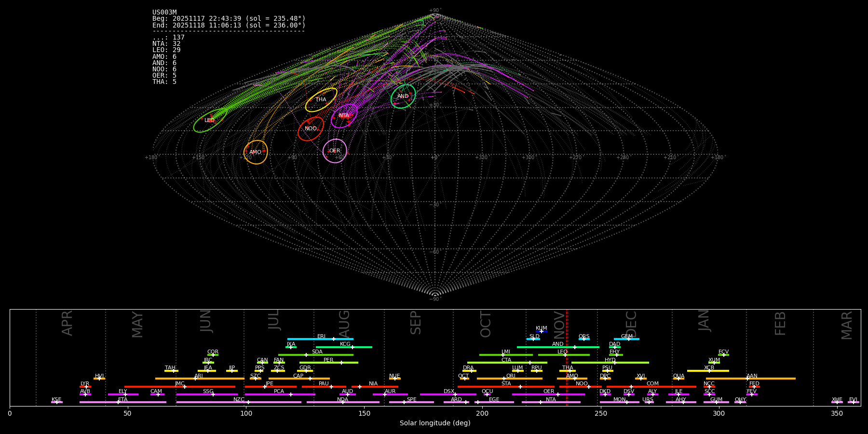Click the CAP shower bar in the timeline

[299, 379]
